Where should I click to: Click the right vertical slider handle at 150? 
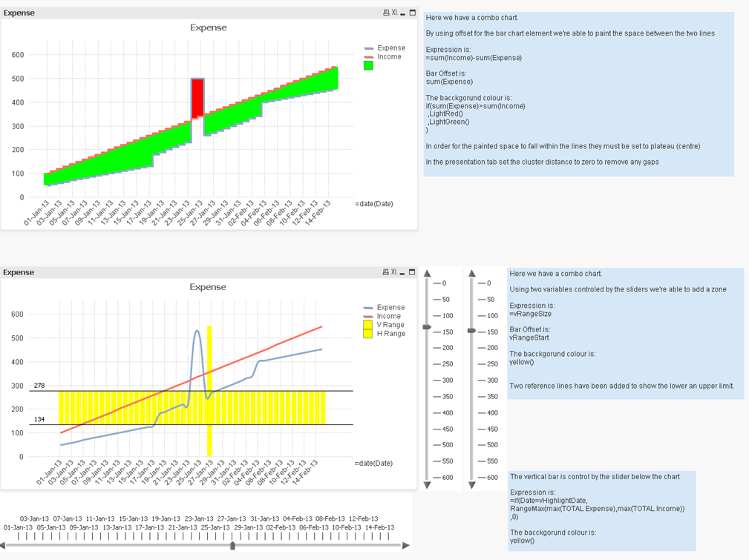[x=472, y=331]
